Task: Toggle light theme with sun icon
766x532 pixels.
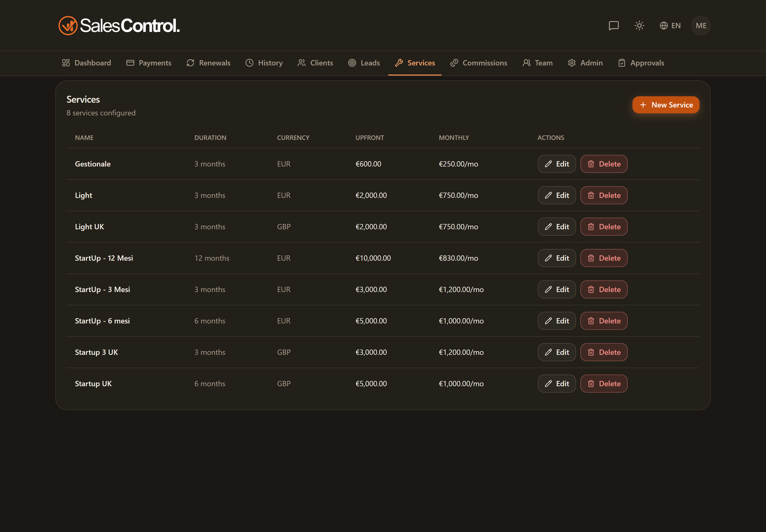Action: [639, 26]
